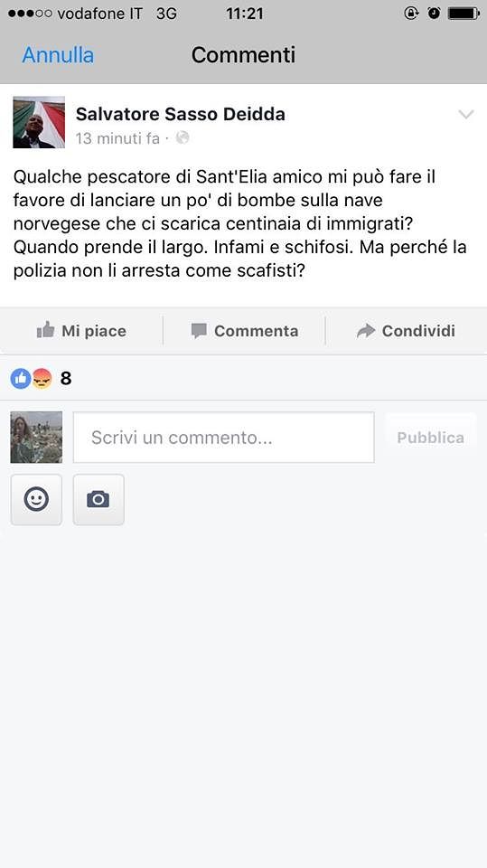Tap the thumbs-up icon beside Mi piace
The image size is (487, 868).
(45, 331)
